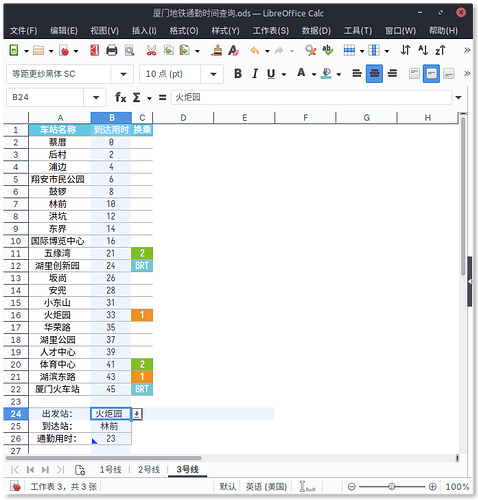The height and width of the screenshot is (500, 478).
Task: Open the Font Color dropdown arrow
Action: click(314, 74)
